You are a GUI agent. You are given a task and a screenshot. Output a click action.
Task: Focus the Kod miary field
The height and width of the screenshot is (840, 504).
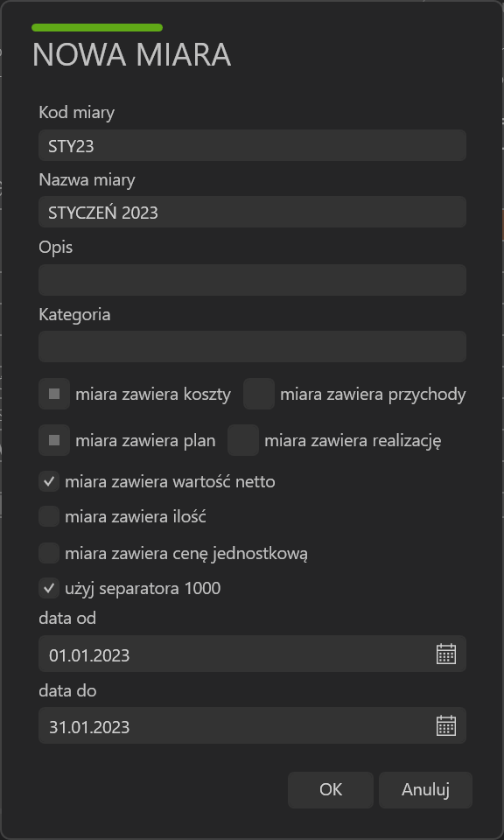pos(252,145)
